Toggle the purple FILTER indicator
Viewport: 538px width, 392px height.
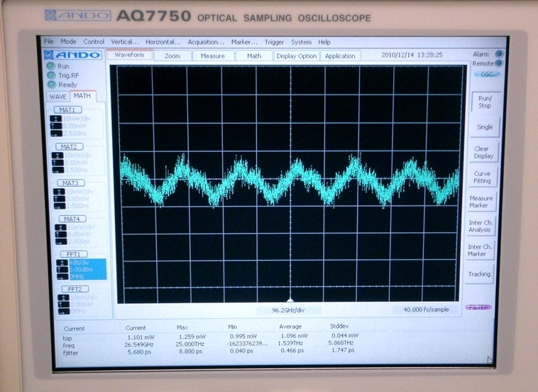(478, 307)
